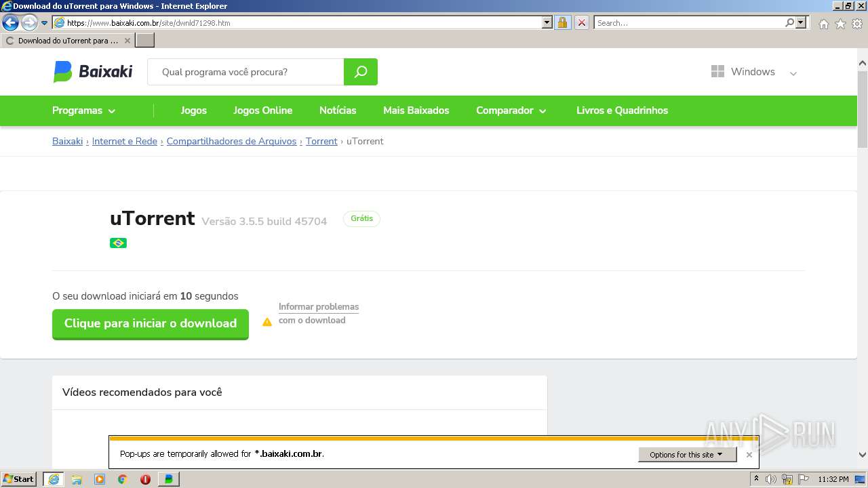This screenshot has width=868, height=488.
Task: Click the yellow warning triangle icon
Action: (267, 322)
